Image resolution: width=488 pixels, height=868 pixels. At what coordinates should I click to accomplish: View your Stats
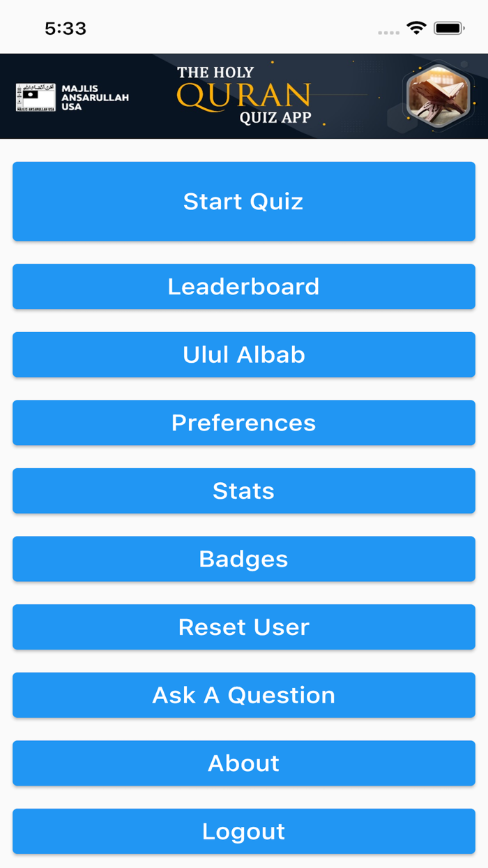[x=243, y=491]
